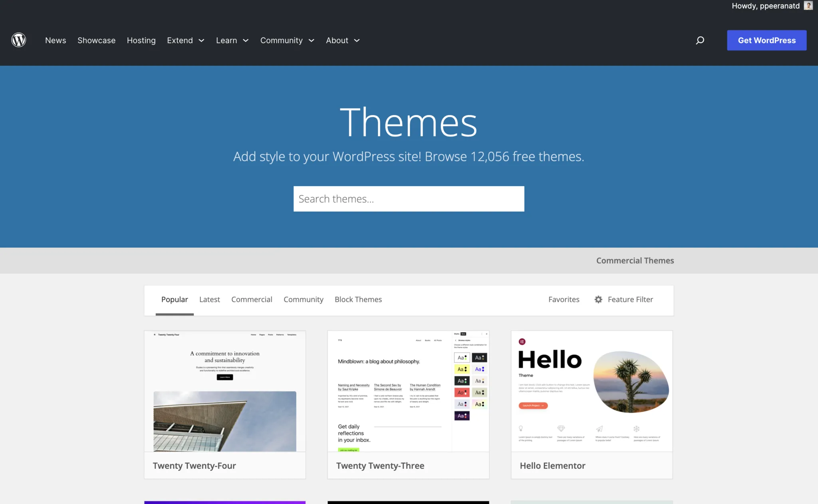Click the Get WordPress button
Image resolution: width=818 pixels, height=504 pixels.
tap(766, 40)
